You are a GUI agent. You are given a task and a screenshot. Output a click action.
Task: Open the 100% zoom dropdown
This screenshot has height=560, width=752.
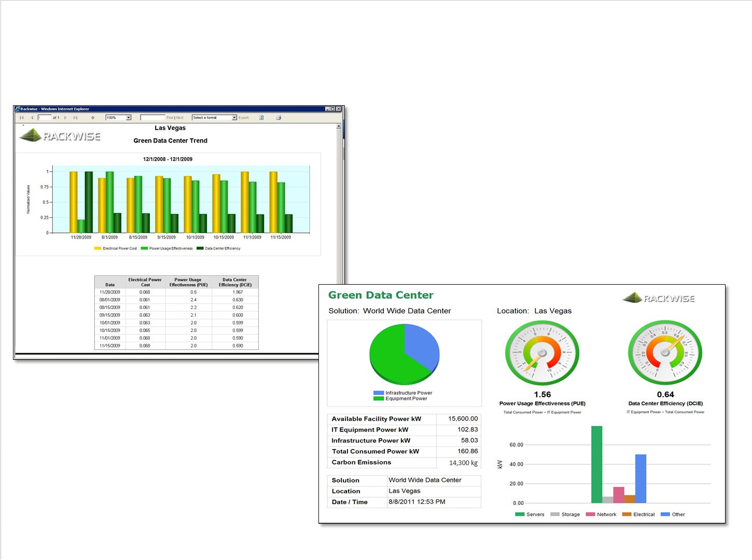[x=129, y=118]
